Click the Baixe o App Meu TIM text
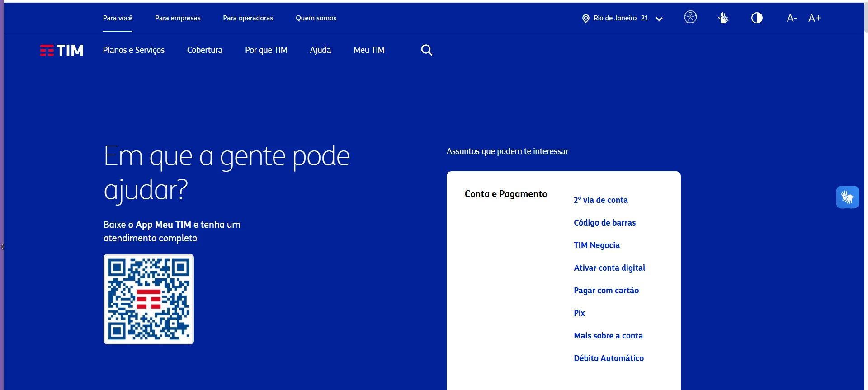The image size is (868, 390). point(172,231)
